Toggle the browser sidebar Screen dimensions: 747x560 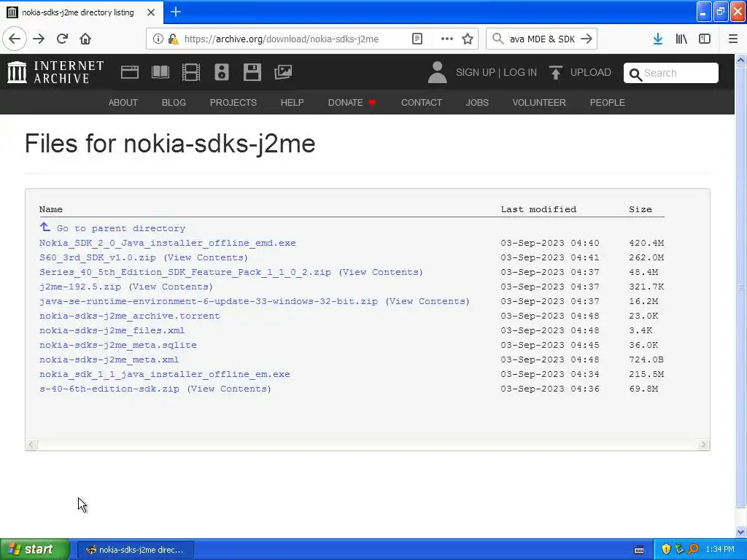click(705, 39)
